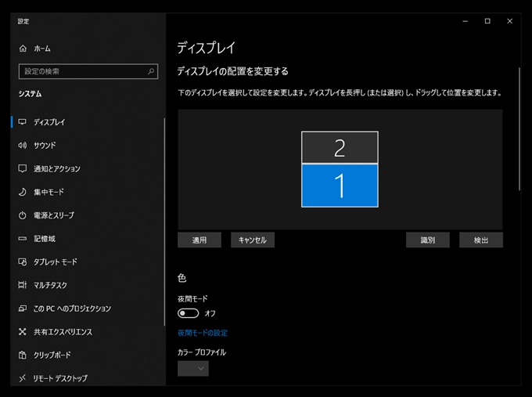
Task: Click the sidebar vertical scrollbar
Action: (x=164, y=222)
